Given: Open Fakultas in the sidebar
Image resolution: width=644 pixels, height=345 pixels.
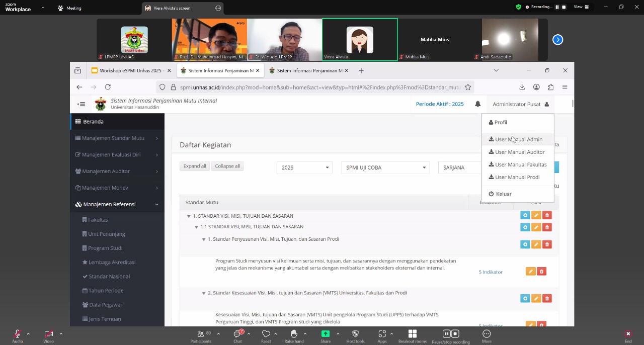Looking at the screenshot, I should pyautogui.click(x=98, y=220).
